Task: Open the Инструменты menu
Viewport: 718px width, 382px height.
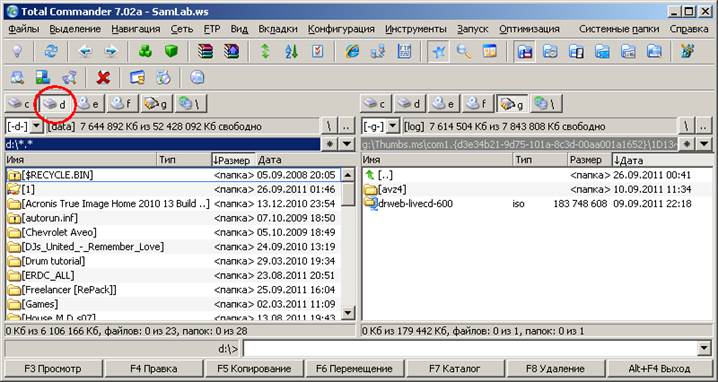Action: (x=416, y=29)
